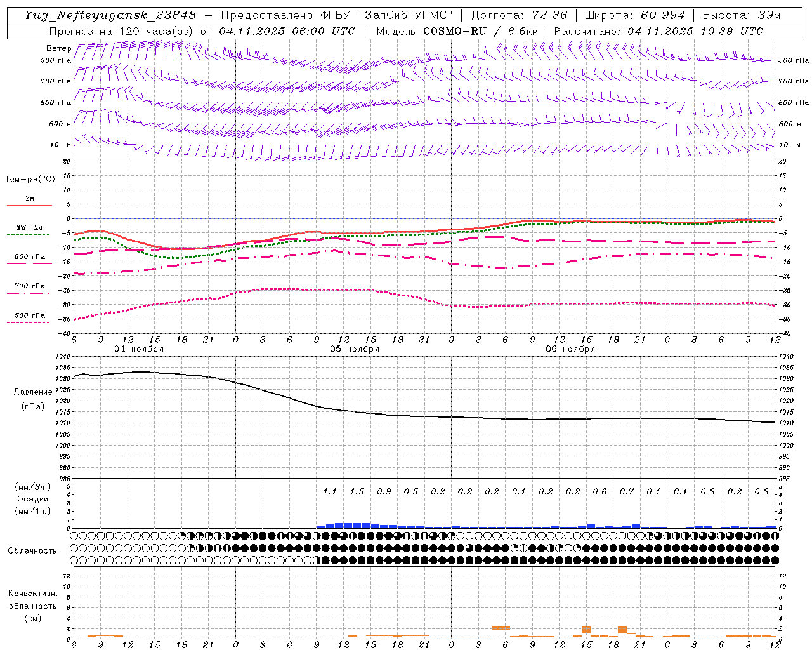Click the longitude value Долгота: 72.36
812x650 pixels.
(x=519, y=15)
